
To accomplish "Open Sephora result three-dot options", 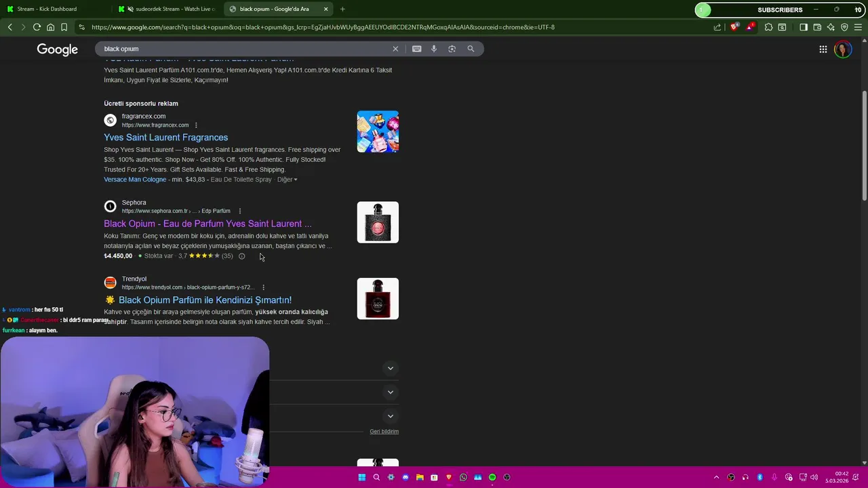I will pyautogui.click(x=239, y=211).
